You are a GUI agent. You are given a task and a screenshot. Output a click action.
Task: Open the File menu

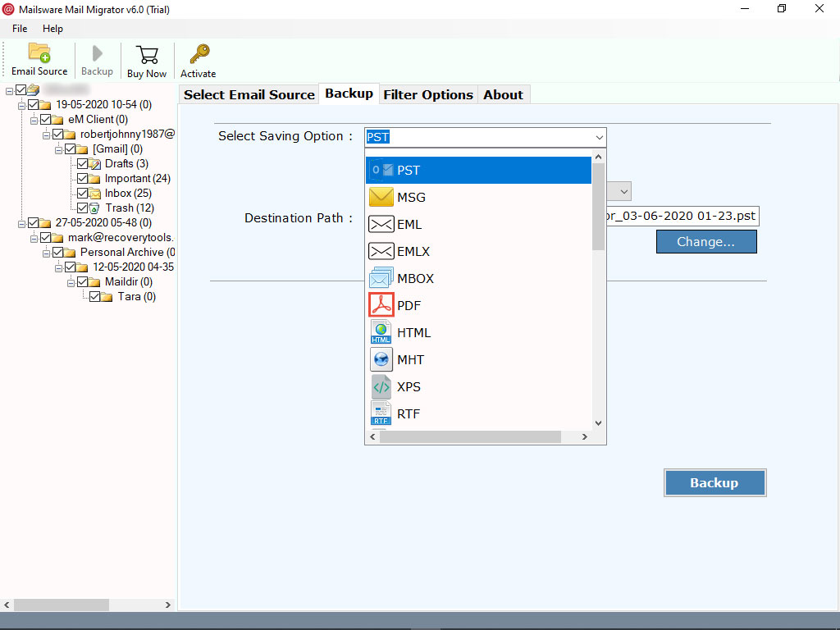[x=20, y=29]
